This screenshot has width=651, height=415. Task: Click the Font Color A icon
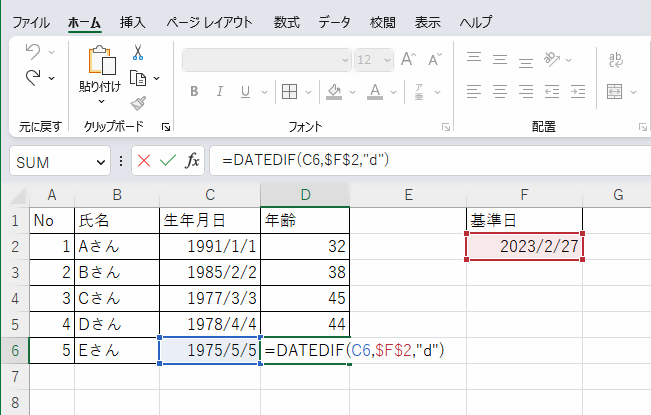pos(375,92)
